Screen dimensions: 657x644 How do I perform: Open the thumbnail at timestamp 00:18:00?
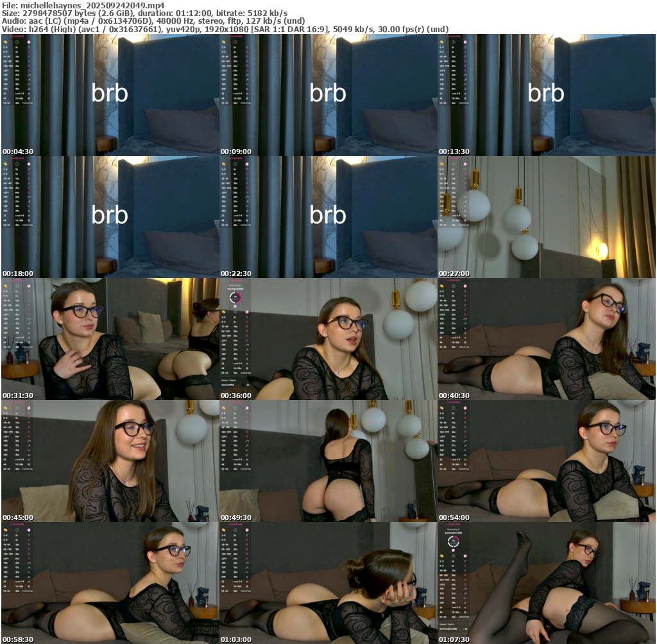(x=110, y=217)
